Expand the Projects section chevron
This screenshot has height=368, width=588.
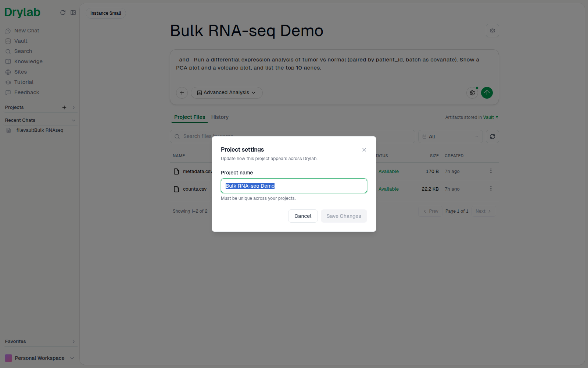(x=73, y=107)
